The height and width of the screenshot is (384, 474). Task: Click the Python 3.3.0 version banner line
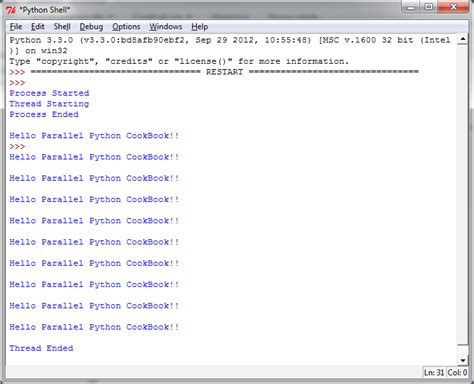point(230,40)
